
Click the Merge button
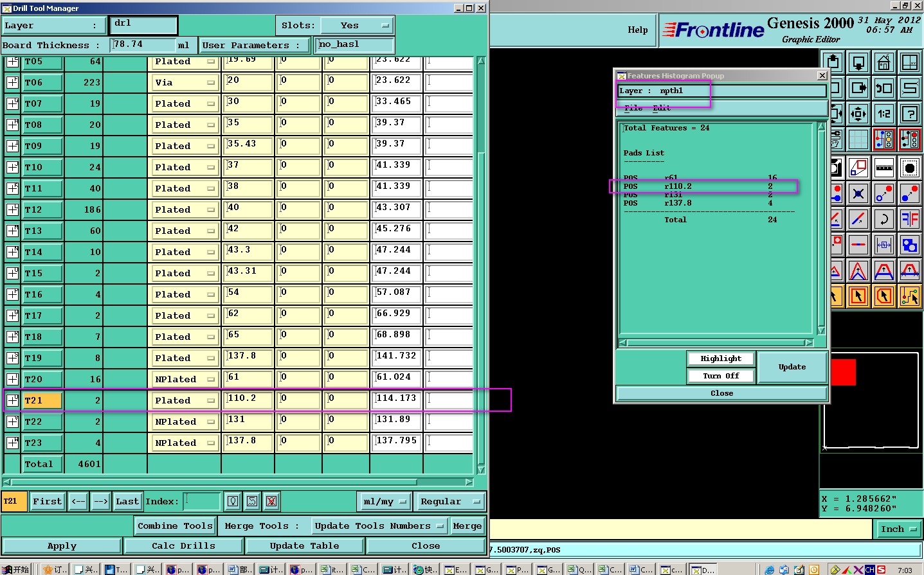(x=467, y=526)
